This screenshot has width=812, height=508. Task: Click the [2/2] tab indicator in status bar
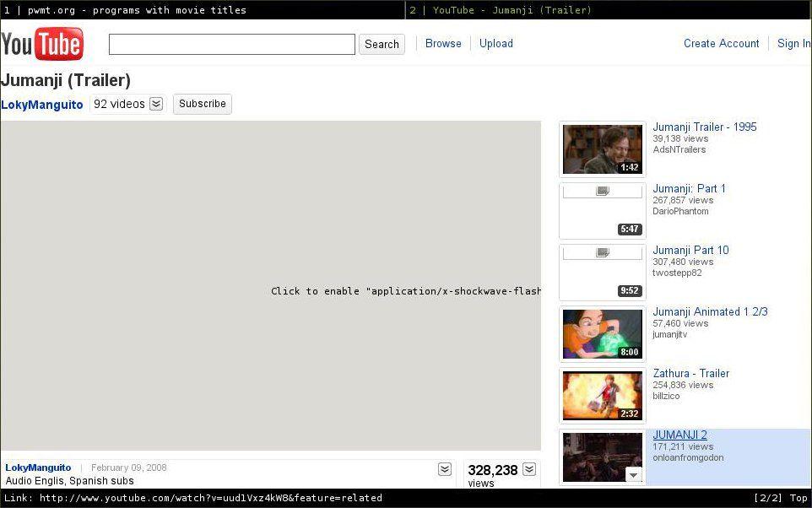click(768, 498)
